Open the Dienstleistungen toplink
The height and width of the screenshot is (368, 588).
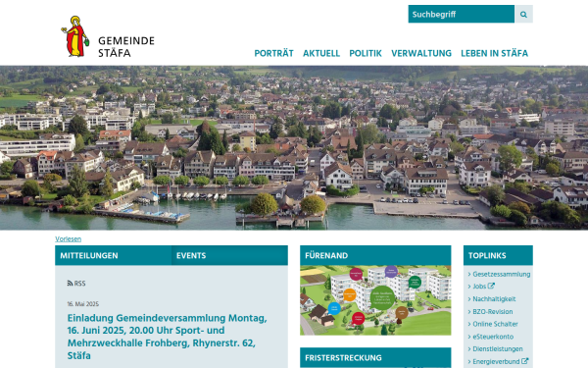(x=497, y=348)
